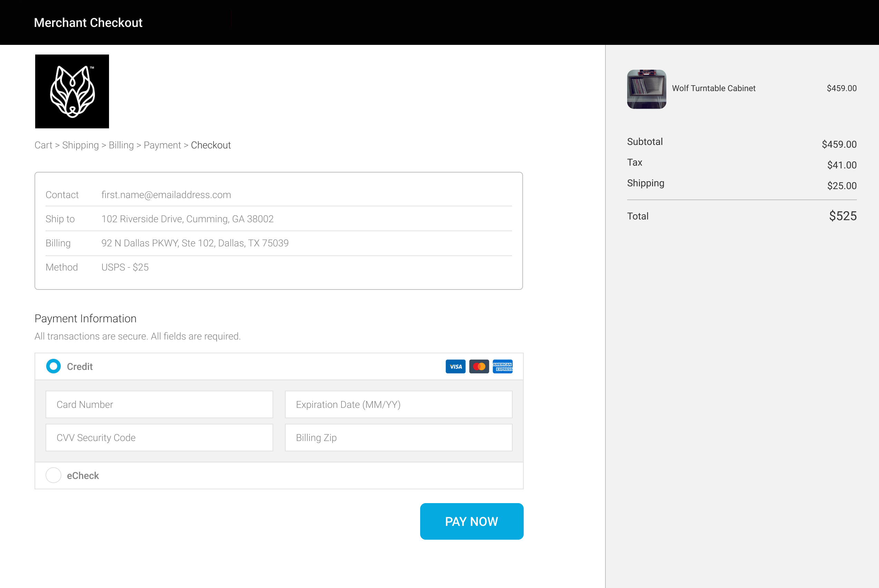This screenshot has width=879, height=588.
Task: Select the Credit payment radio button
Action: pos(53,366)
